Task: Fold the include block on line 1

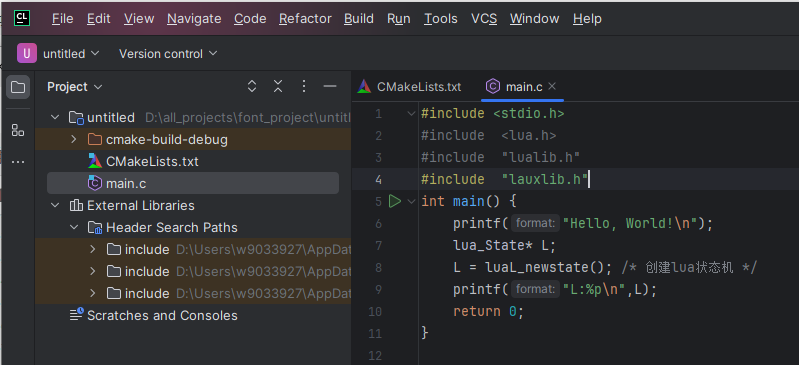Action: click(x=411, y=114)
